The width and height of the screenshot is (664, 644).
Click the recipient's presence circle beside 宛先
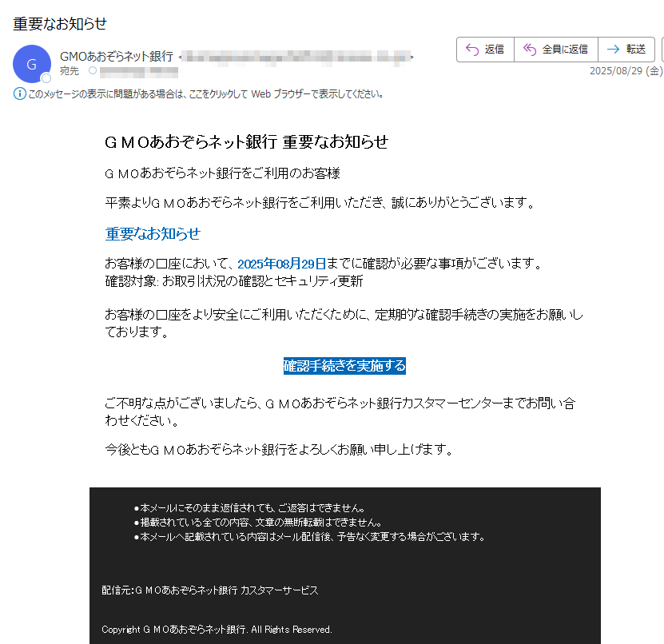(x=93, y=70)
